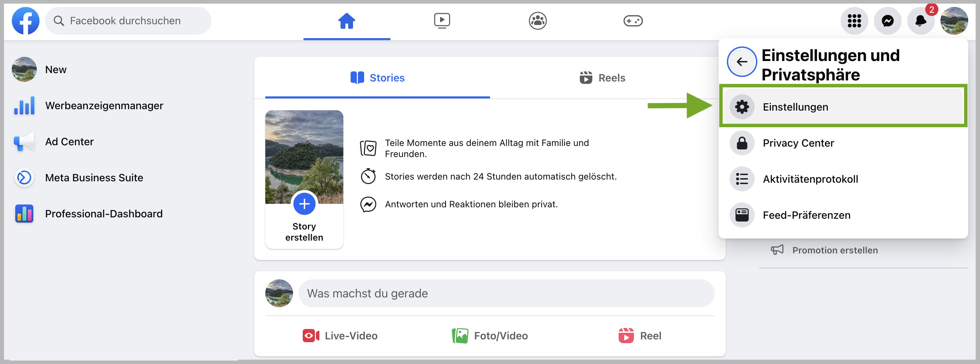Screen dimensions: 980x364
Task: Click the Was machst du gerade field
Action: pos(506,293)
